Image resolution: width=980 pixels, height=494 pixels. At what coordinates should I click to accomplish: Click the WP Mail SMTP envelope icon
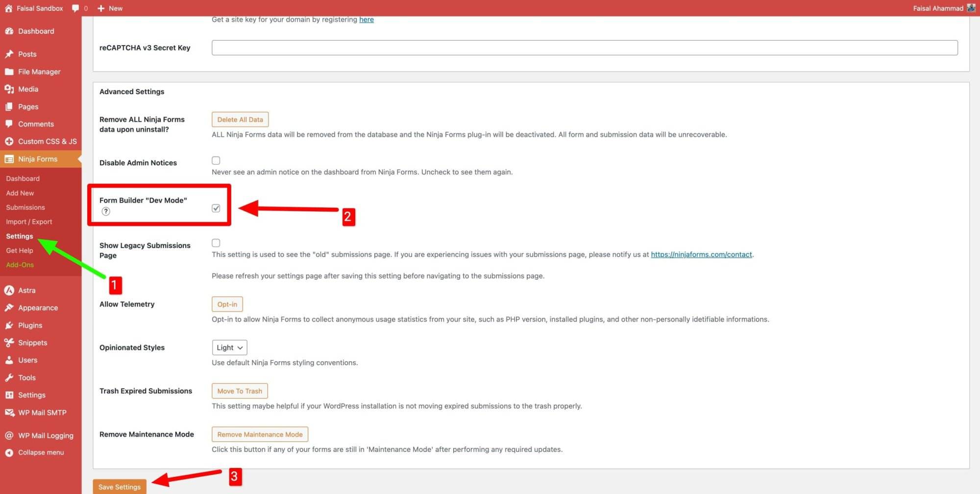click(x=9, y=413)
